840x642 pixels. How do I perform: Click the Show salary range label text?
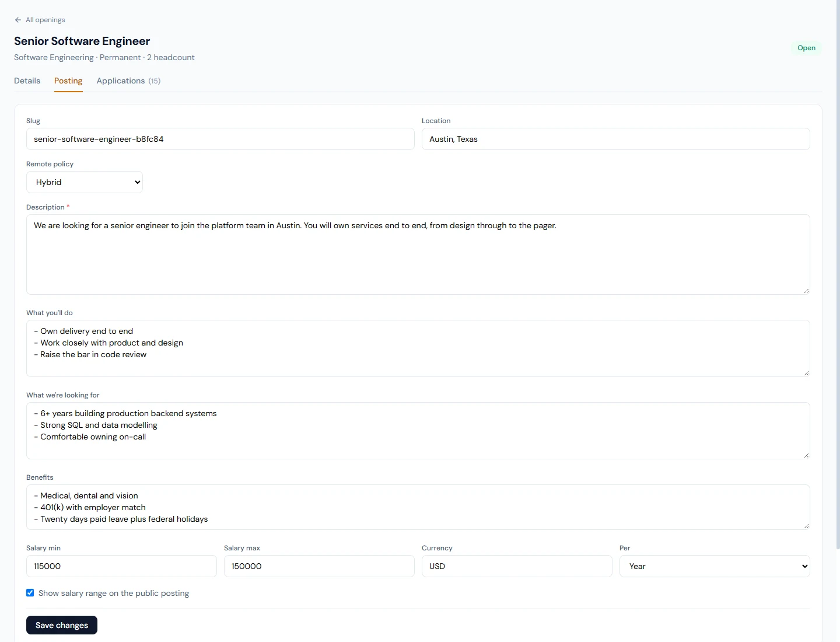(114, 593)
